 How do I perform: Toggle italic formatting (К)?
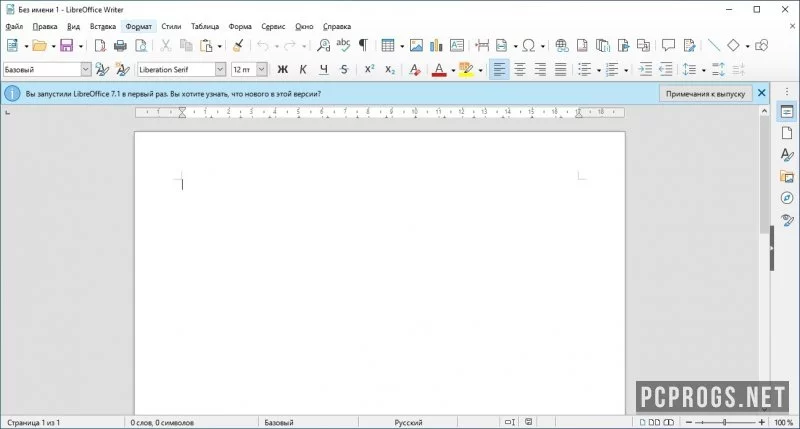pyautogui.click(x=303, y=69)
